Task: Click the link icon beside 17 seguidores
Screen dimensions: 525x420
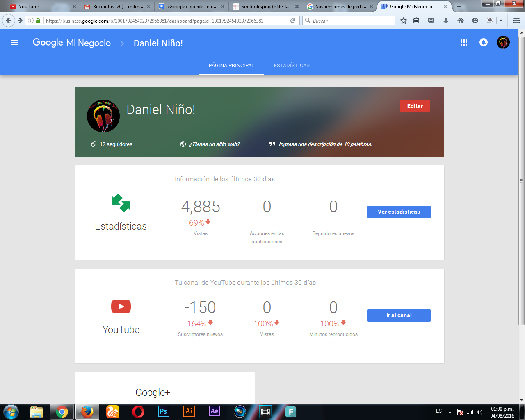Action: click(94, 144)
